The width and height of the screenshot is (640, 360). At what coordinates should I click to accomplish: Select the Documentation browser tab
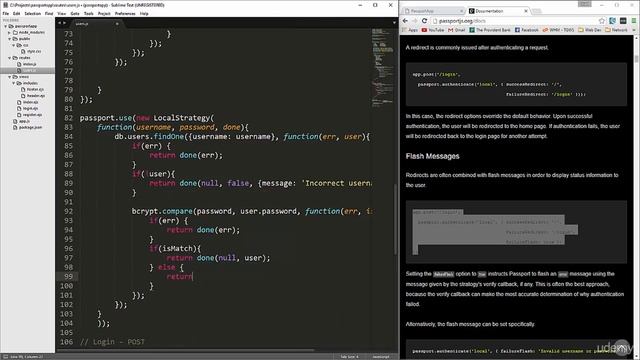coord(498,11)
